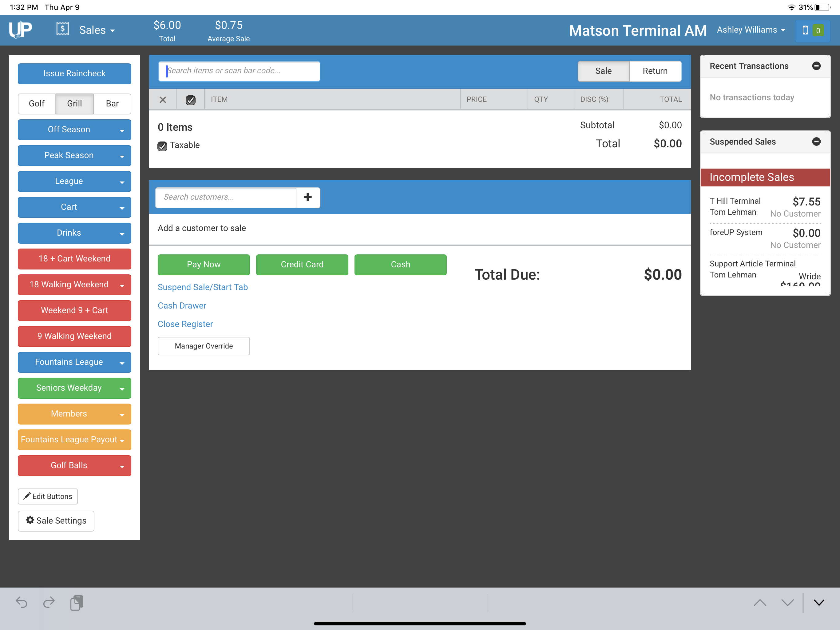Image resolution: width=840 pixels, height=630 pixels.
Task: Tap the clipboard paste icon
Action: point(77,603)
